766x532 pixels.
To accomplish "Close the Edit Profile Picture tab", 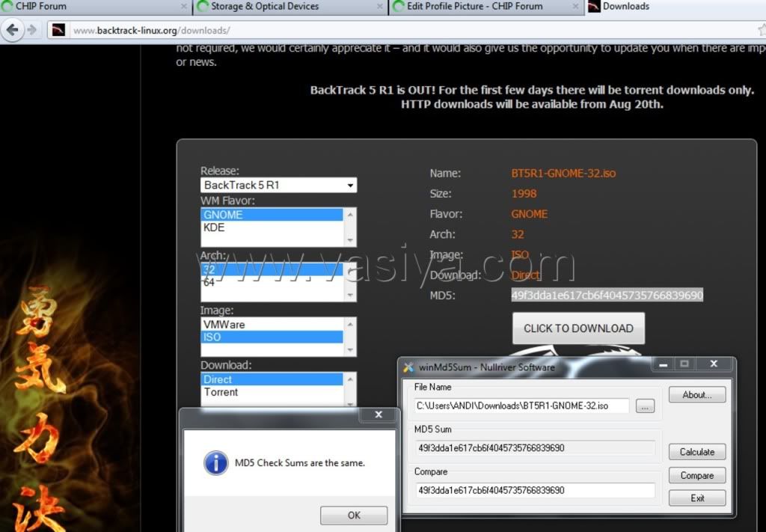I will (575, 6).
